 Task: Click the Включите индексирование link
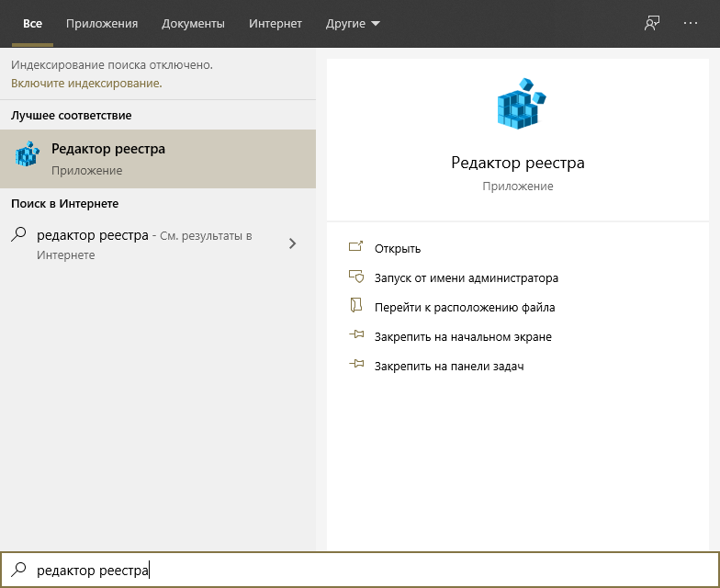tap(86, 83)
